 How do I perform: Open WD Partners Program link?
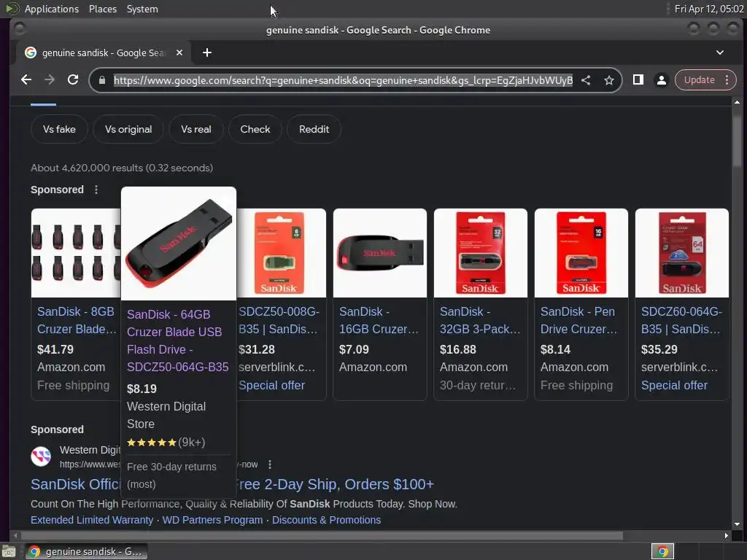(x=212, y=520)
